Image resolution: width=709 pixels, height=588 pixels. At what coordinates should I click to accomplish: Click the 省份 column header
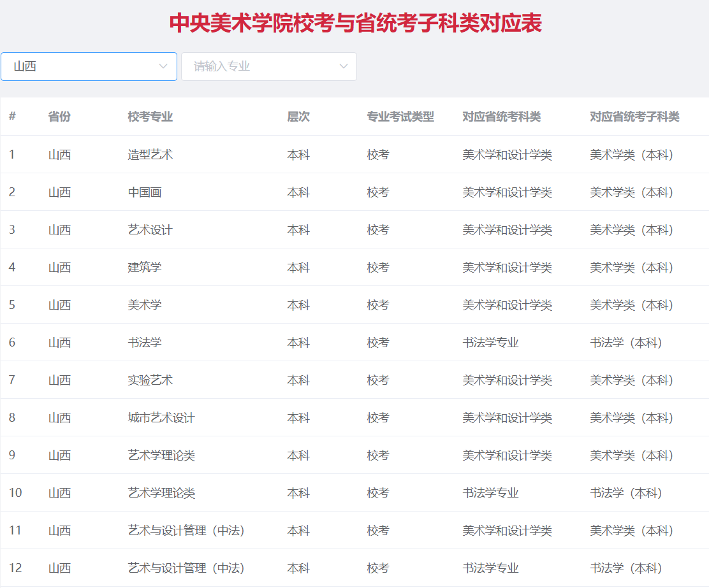click(60, 117)
